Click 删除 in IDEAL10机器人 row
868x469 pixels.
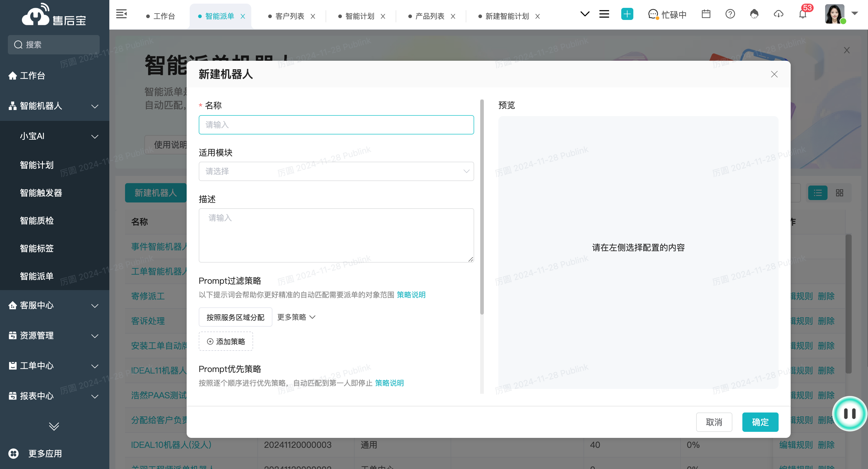tap(826, 445)
